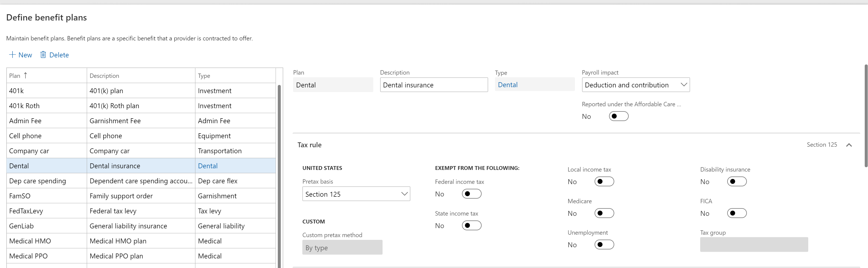The height and width of the screenshot is (268, 868).
Task: Click the Family support order description cell
Action: pyautogui.click(x=141, y=196)
